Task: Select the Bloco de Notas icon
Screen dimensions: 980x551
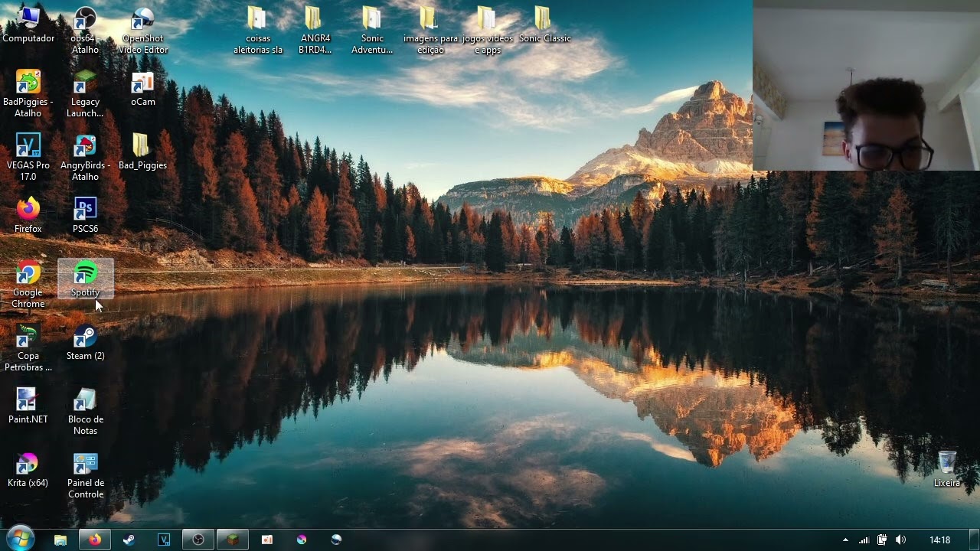Action: click(x=85, y=412)
